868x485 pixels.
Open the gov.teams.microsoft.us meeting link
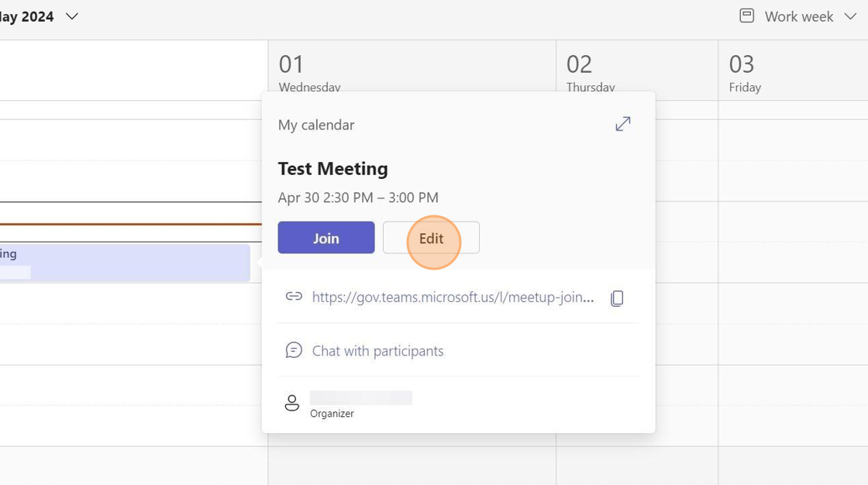(x=453, y=298)
